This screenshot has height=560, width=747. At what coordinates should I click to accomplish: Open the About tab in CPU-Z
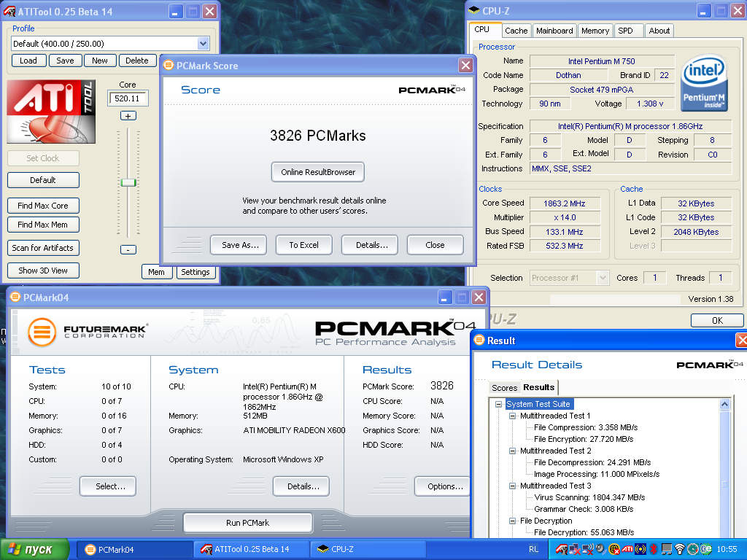point(659,31)
